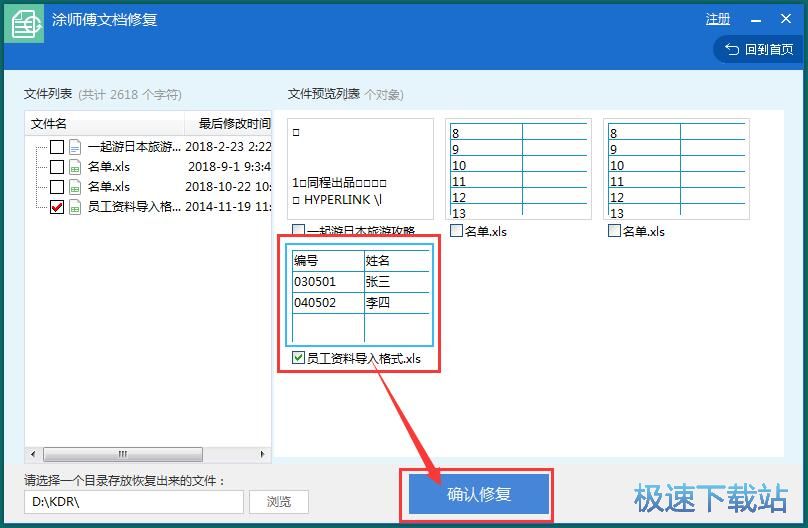Click the document icon of 一起游日本旅游 row

(75, 147)
